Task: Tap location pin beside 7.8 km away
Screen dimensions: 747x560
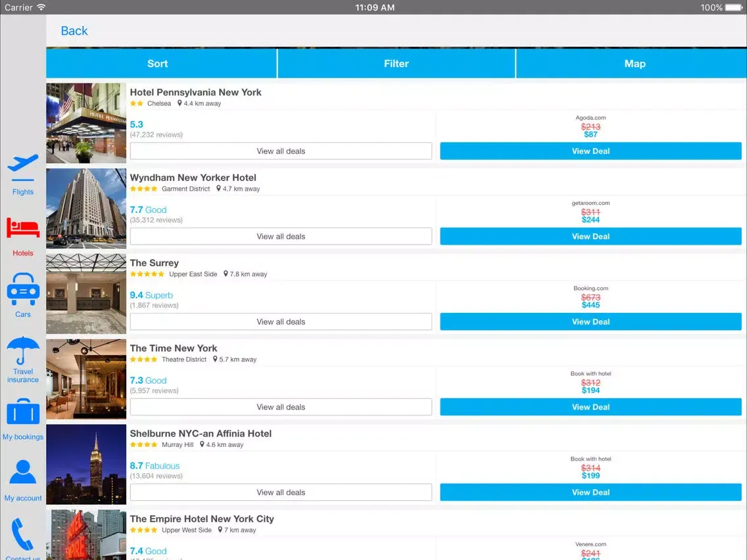Action: pos(226,274)
